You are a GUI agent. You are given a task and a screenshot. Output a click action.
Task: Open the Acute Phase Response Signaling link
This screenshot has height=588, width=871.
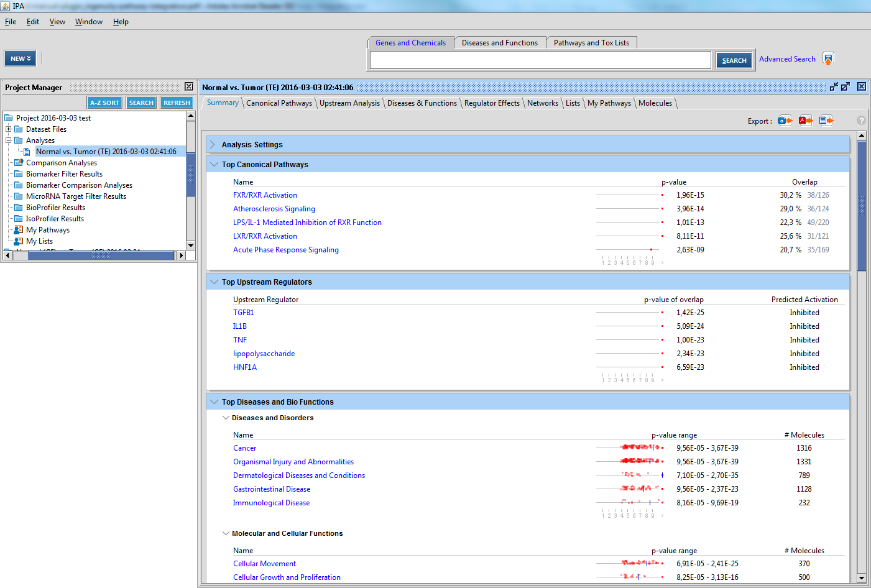click(286, 250)
